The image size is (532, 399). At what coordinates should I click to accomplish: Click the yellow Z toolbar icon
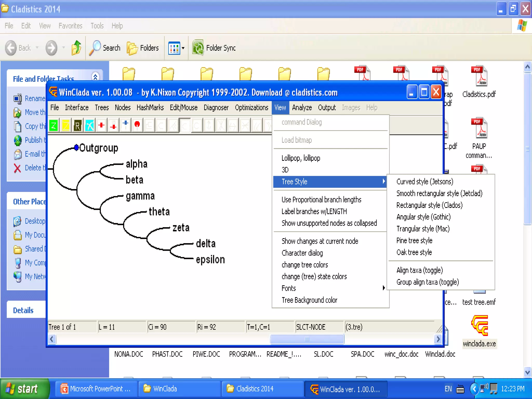pos(65,126)
